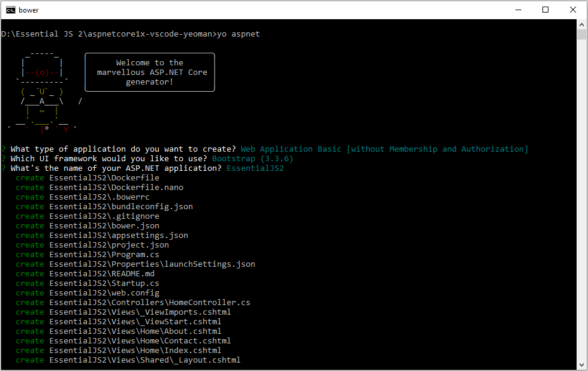This screenshot has height=371, width=588.
Task: Click the 'Views\Shared\_Layout.cshtml' line
Action: [128, 360]
